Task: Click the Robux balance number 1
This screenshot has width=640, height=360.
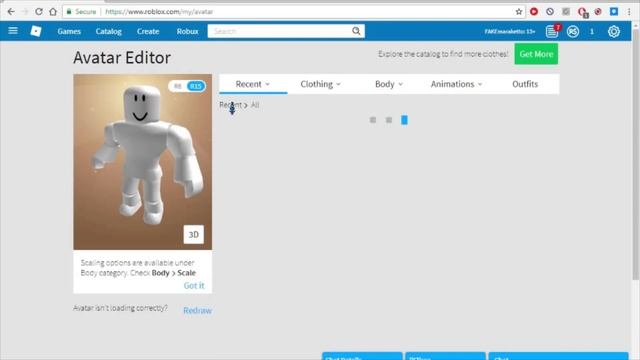Action: (x=592, y=31)
